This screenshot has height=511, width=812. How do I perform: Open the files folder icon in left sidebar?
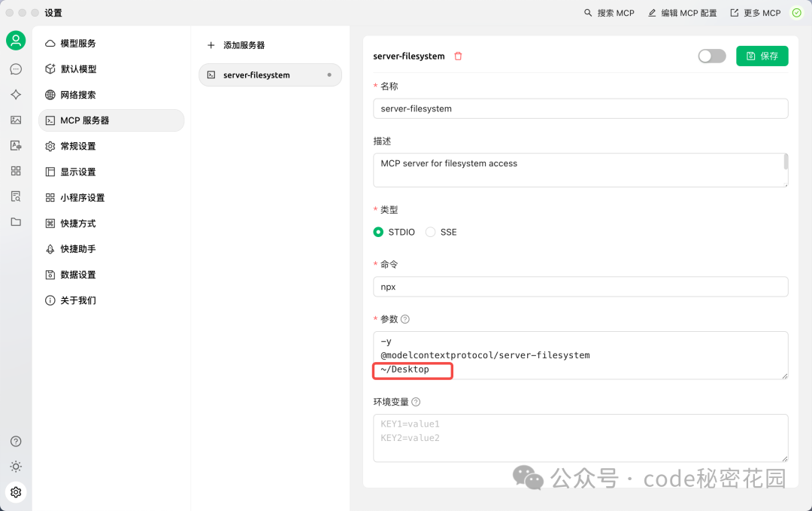coord(16,223)
